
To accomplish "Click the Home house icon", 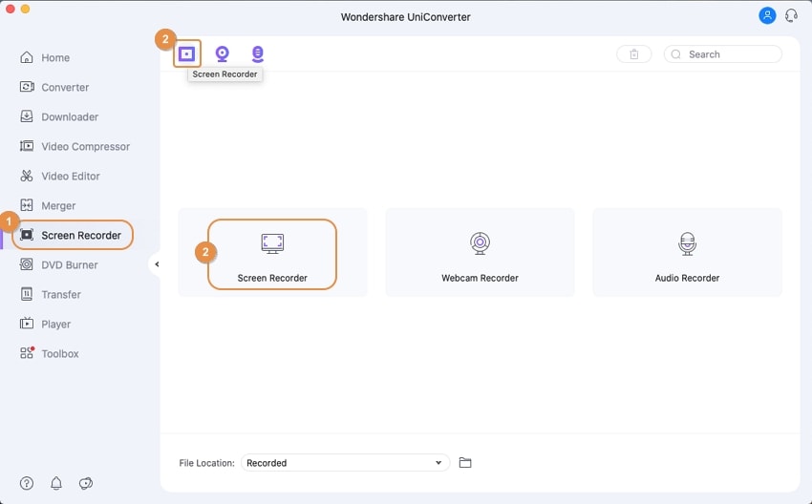I will (27, 57).
